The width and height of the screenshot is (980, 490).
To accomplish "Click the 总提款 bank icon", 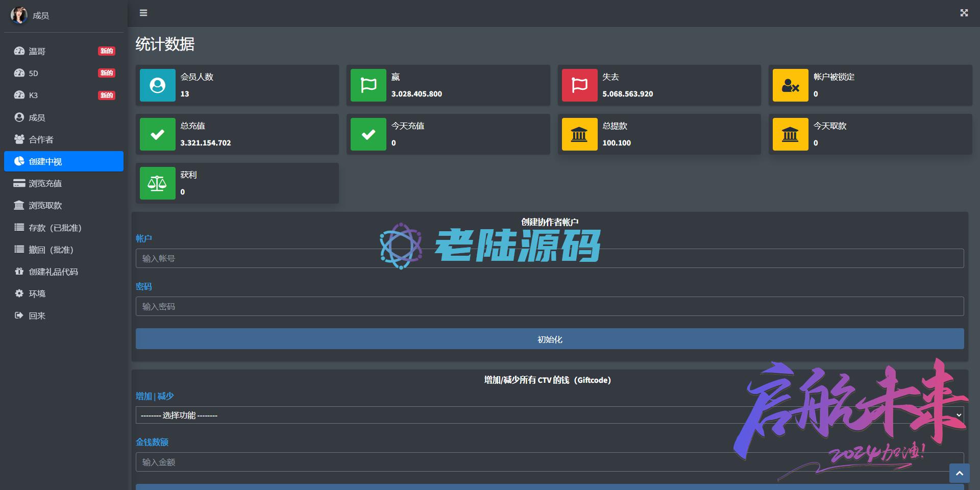I will [580, 134].
